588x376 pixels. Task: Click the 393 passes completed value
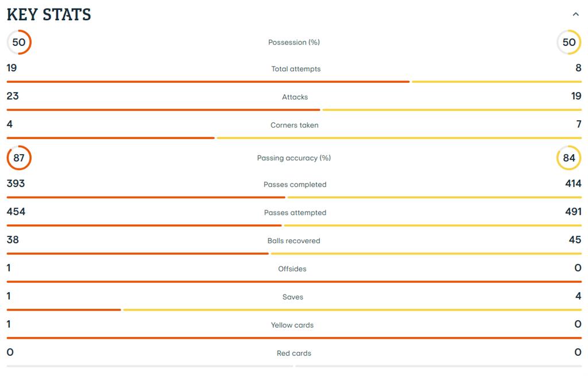click(16, 184)
